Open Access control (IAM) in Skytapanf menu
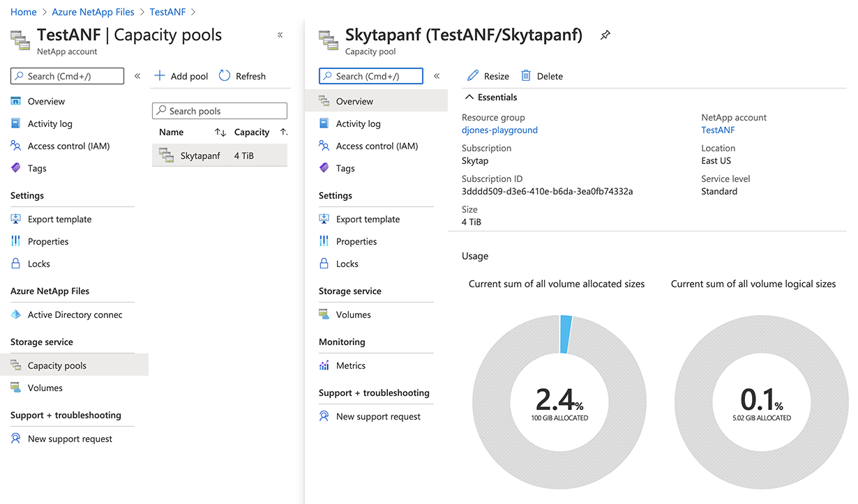 [376, 146]
